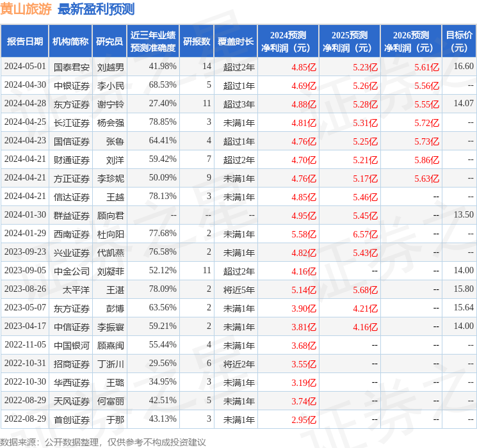
Task: Select the 方正证券 institution cell
Action: click(72, 179)
